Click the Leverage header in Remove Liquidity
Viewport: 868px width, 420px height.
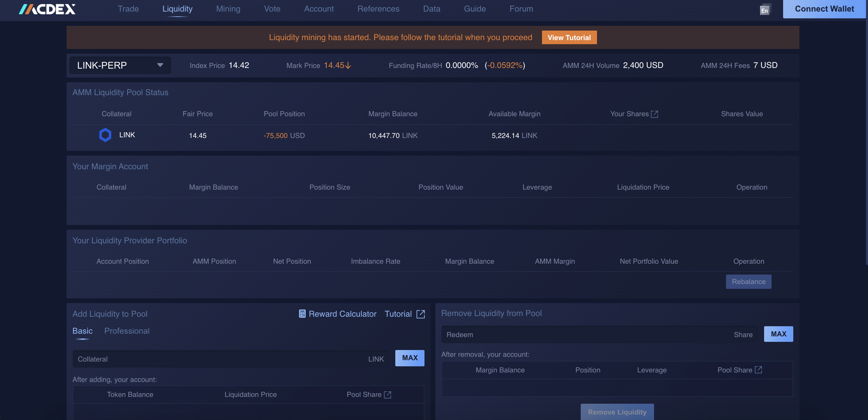point(652,370)
